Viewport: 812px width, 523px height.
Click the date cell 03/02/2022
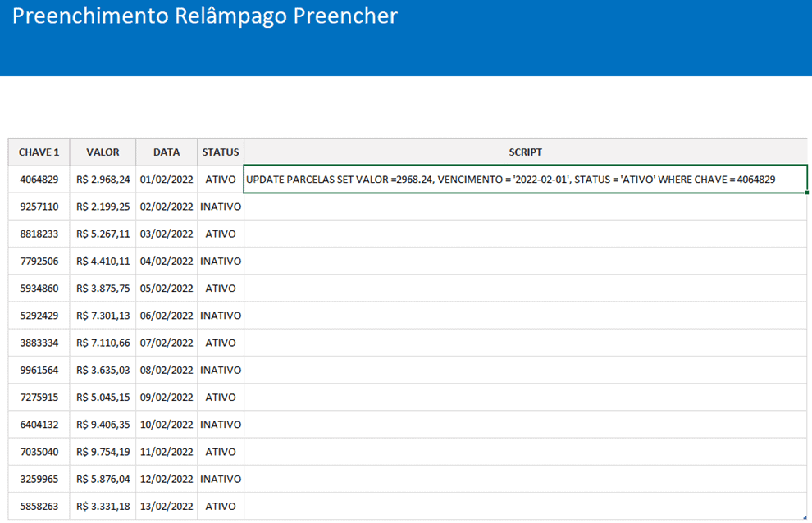point(167,234)
